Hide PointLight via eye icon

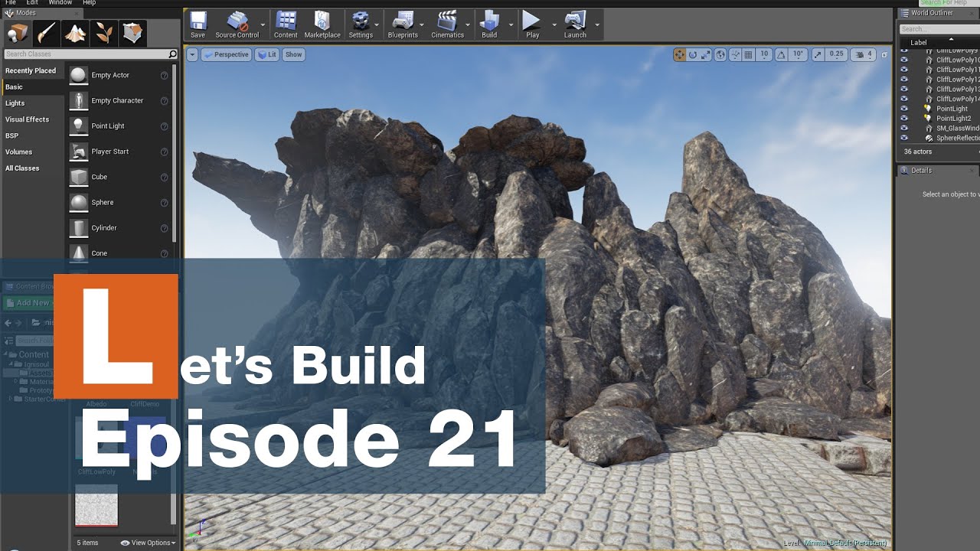(904, 109)
